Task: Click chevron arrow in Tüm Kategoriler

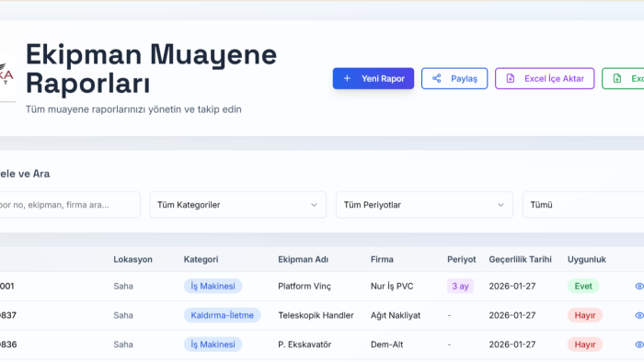Action: tap(314, 205)
